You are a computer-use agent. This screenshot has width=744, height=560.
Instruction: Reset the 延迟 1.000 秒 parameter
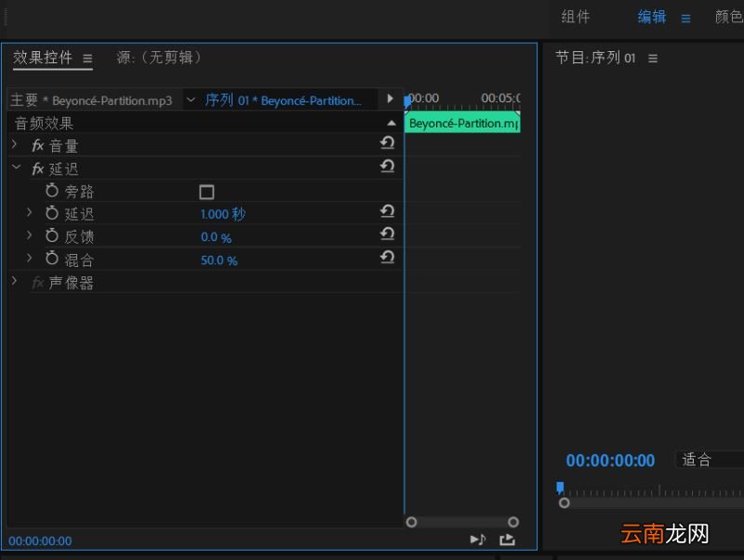coord(387,211)
